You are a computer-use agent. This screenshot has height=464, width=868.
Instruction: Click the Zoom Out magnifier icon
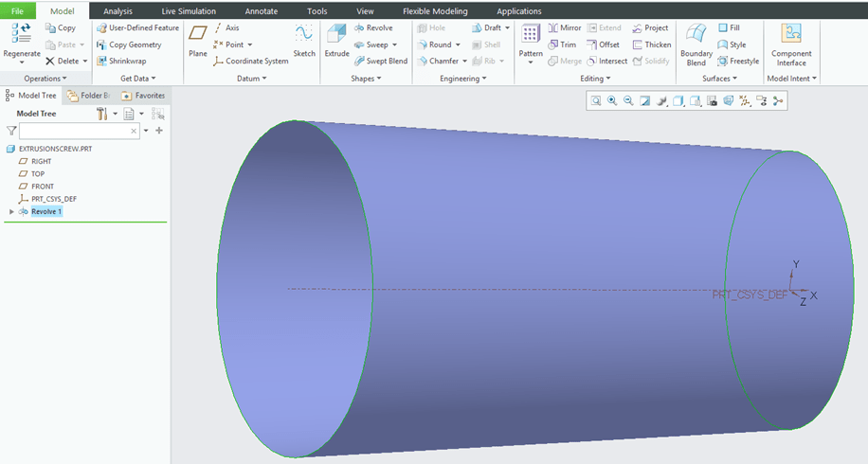(x=628, y=100)
